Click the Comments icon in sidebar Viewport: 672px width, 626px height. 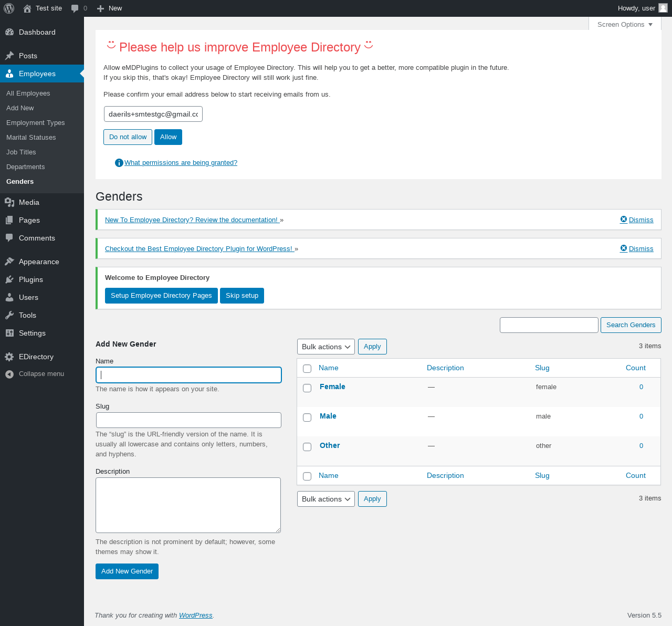tap(9, 238)
